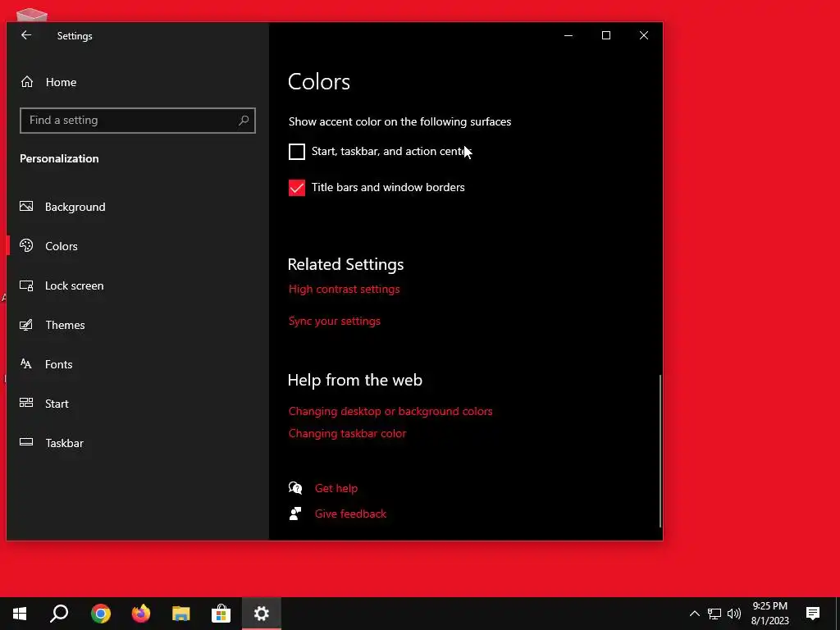Open taskbar Search
This screenshot has width=840, height=630.
[x=59, y=614]
